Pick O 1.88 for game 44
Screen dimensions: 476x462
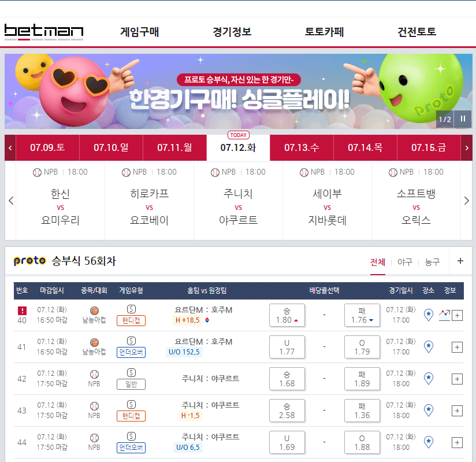pyautogui.click(x=362, y=442)
